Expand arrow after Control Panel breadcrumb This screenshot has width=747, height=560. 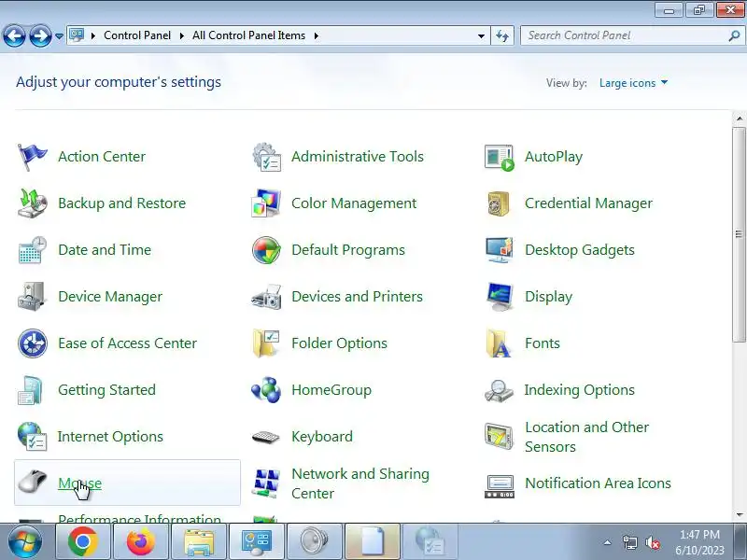pyautogui.click(x=181, y=35)
